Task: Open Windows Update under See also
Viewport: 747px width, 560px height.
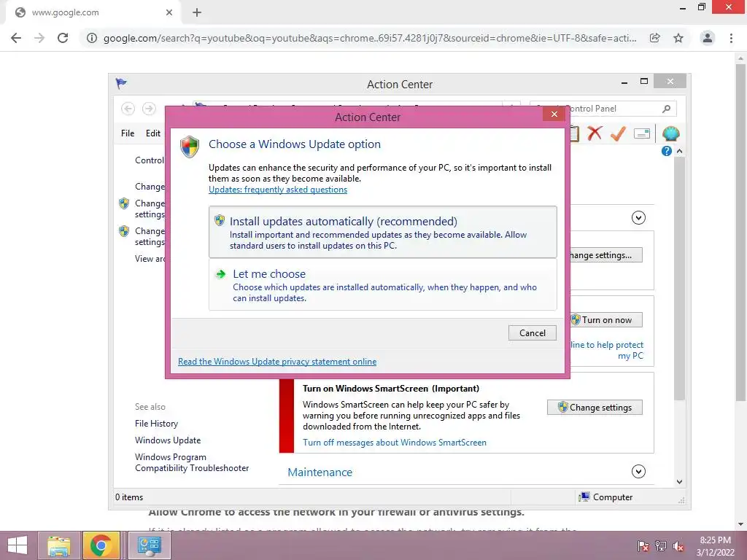Action: (x=168, y=440)
